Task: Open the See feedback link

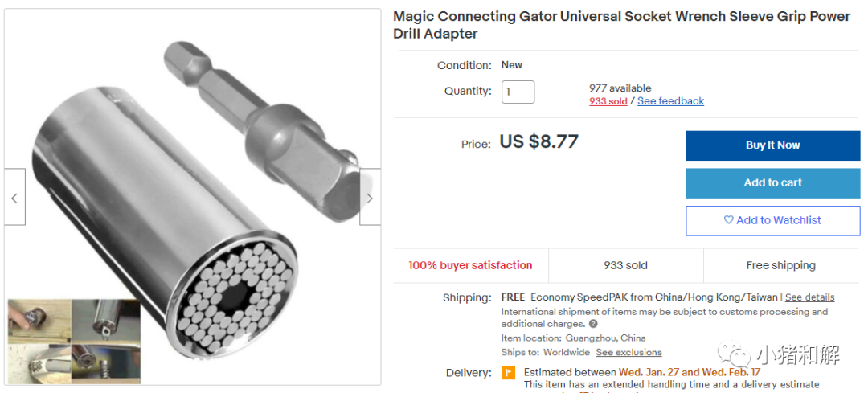Action: point(671,101)
